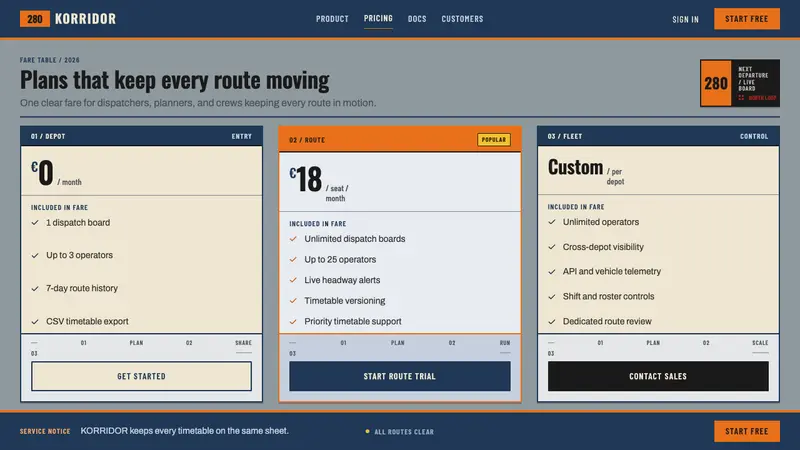800x450 pixels.
Task: Click the 'ENTRY' label on Depot card
Action: click(x=242, y=136)
